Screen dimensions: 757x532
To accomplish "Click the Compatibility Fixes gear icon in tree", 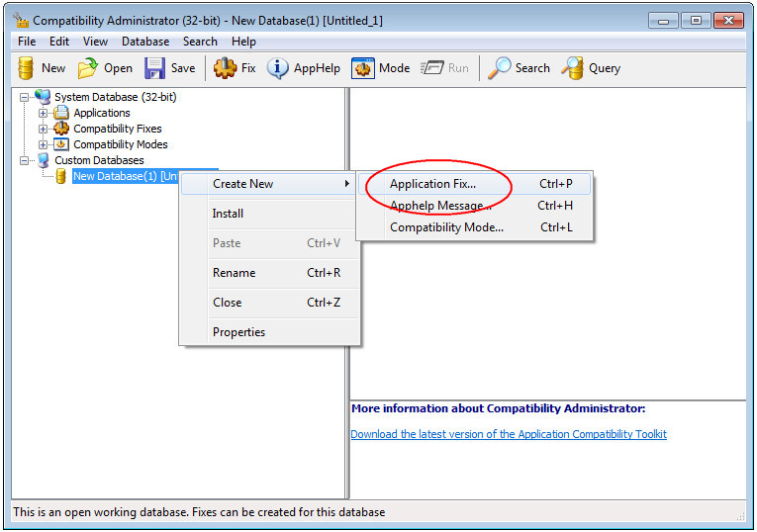I will point(61,129).
